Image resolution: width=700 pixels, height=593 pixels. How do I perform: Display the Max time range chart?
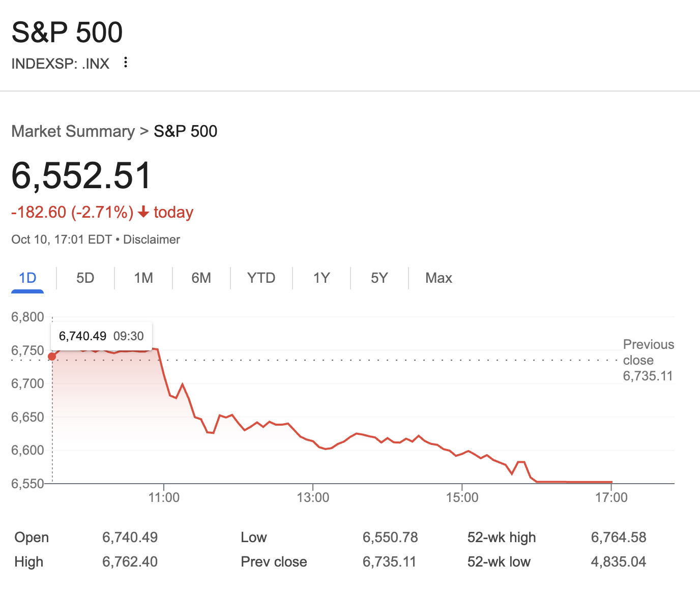tap(439, 278)
